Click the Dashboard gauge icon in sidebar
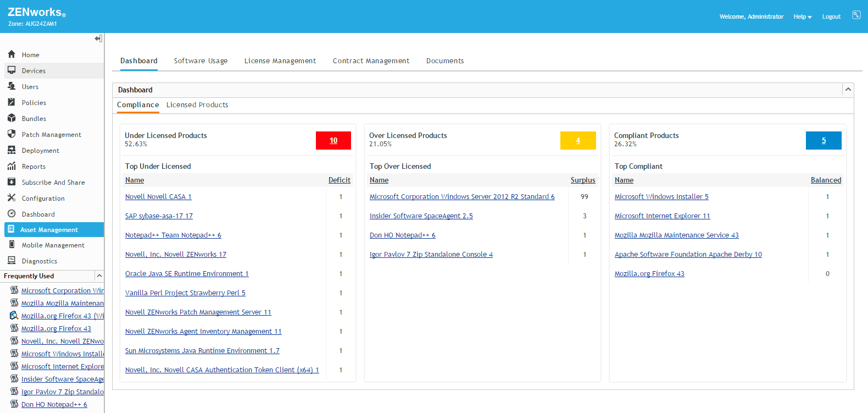 pyautogui.click(x=12, y=214)
